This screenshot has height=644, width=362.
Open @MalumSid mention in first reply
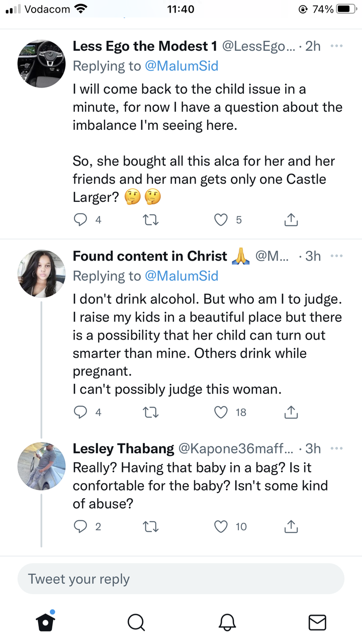pos(182,65)
